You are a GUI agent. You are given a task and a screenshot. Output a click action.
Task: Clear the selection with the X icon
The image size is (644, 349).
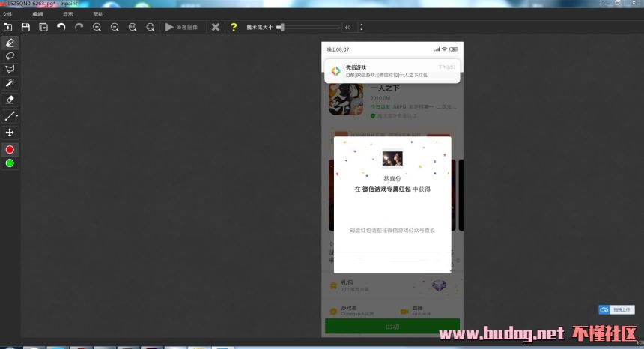[x=215, y=28]
